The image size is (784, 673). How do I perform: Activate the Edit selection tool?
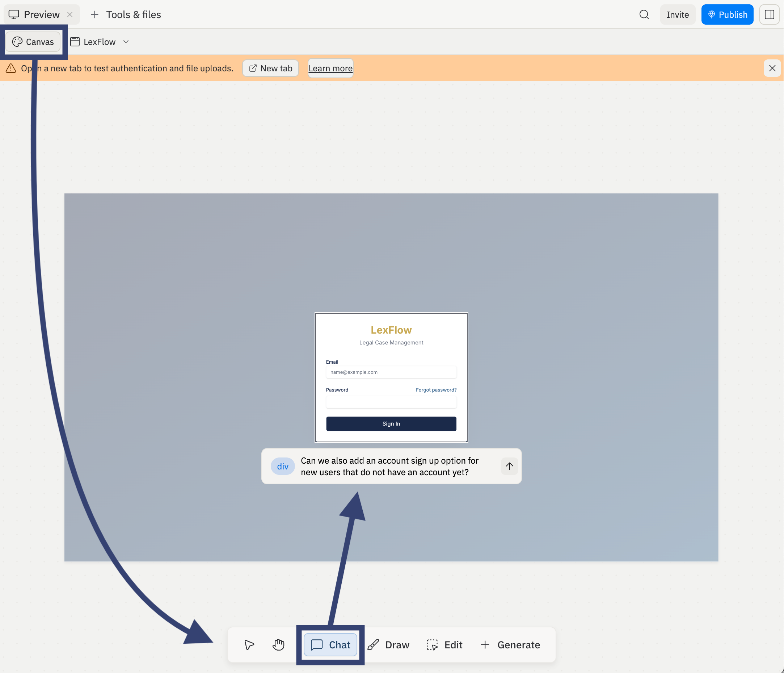tap(444, 645)
